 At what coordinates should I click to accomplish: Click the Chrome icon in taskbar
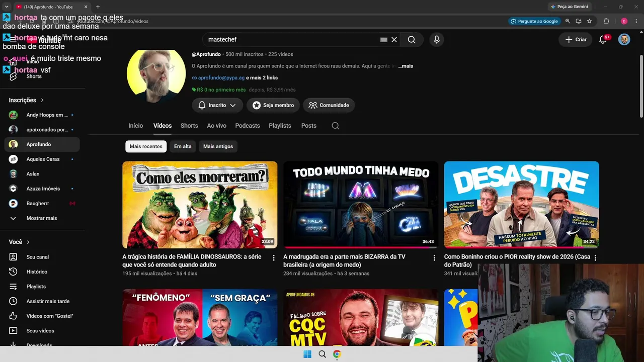337,354
